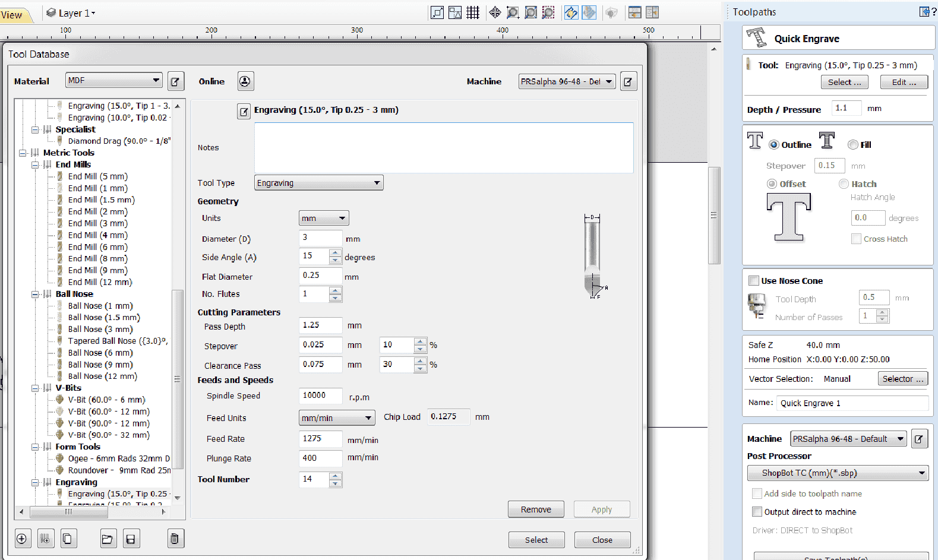Open the View tab
This screenshot has height=560, width=938.
point(12,15)
